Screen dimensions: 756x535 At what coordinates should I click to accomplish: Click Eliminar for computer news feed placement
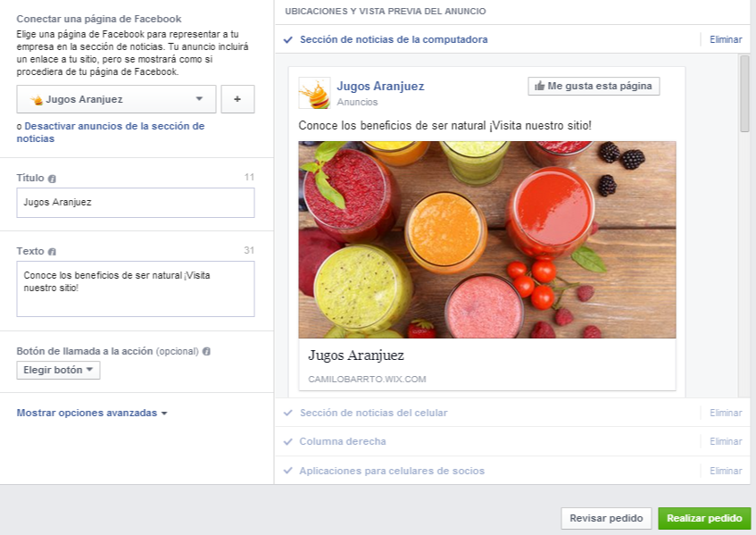click(x=726, y=39)
